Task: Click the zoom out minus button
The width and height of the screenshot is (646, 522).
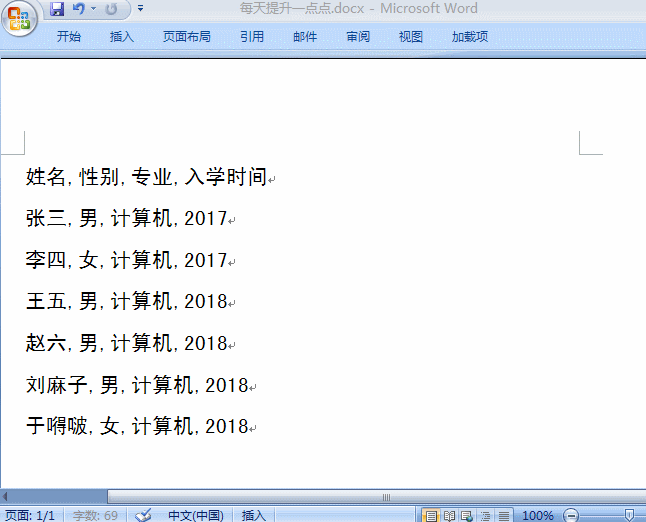Action: 571,515
